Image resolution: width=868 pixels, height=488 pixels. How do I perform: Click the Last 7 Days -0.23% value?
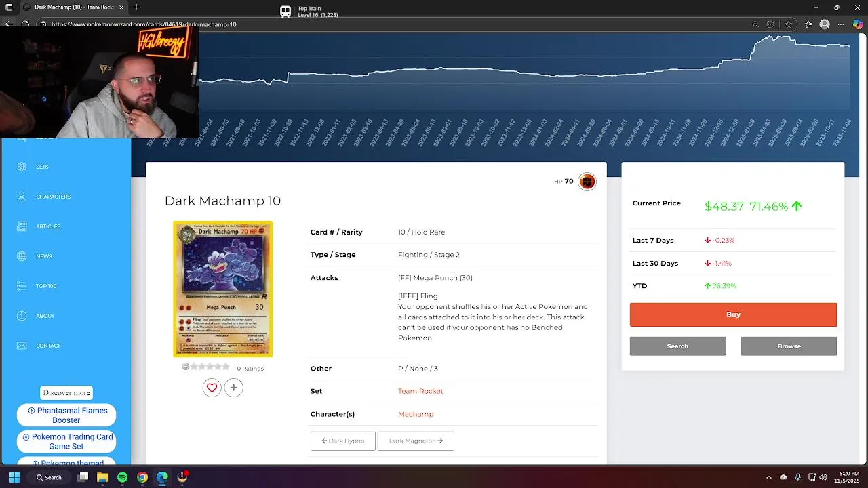[724, 241]
